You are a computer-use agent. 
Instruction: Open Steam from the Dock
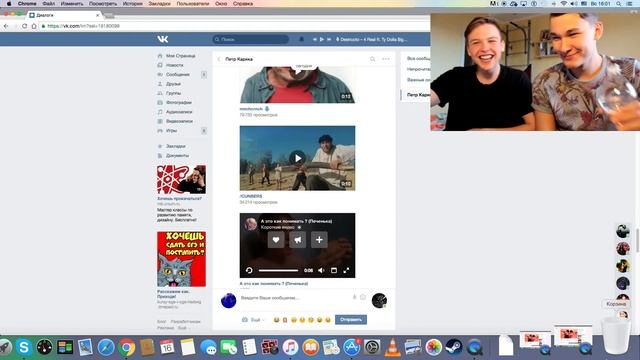coord(454,347)
